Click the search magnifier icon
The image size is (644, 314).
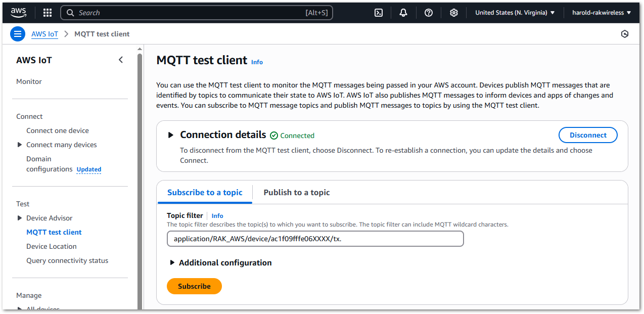pos(71,12)
